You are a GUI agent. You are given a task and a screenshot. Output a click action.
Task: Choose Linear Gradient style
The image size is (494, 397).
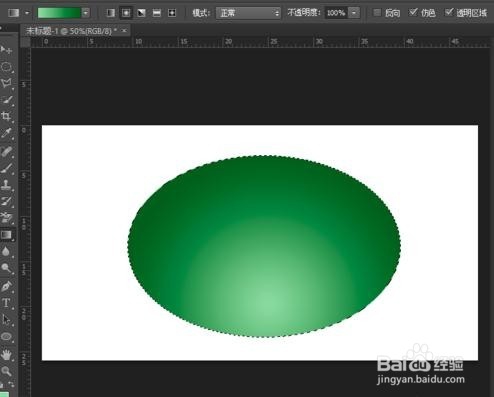tap(111, 13)
